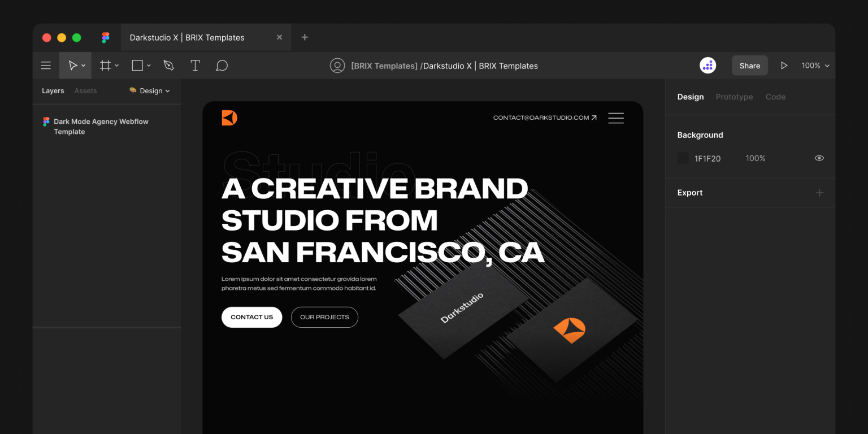Switch to the Assets panel
This screenshot has height=434, width=868.
click(x=85, y=90)
